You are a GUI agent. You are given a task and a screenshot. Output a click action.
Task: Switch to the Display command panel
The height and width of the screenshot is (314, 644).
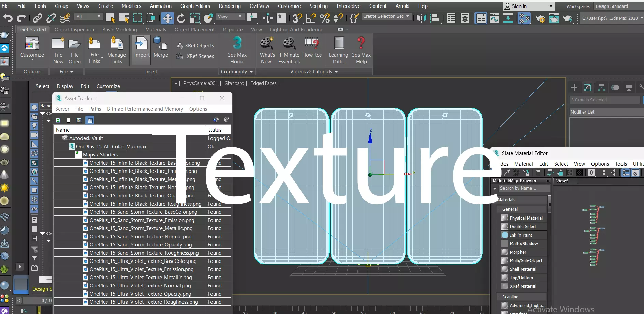pos(629,88)
